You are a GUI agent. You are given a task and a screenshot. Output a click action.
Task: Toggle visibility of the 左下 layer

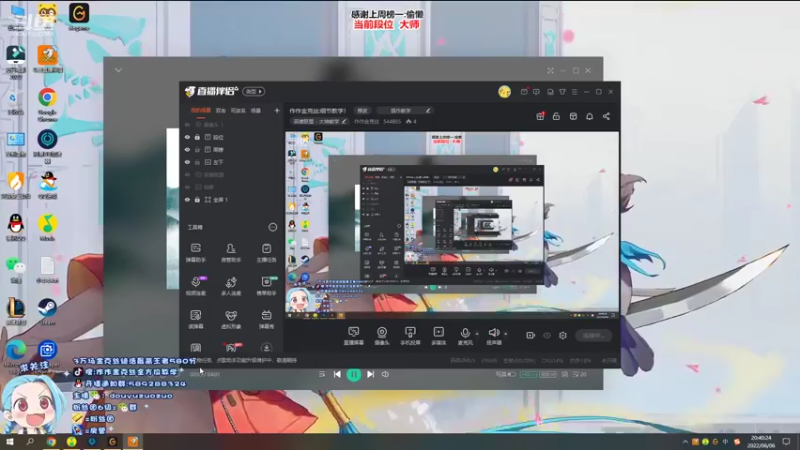pyautogui.click(x=187, y=162)
